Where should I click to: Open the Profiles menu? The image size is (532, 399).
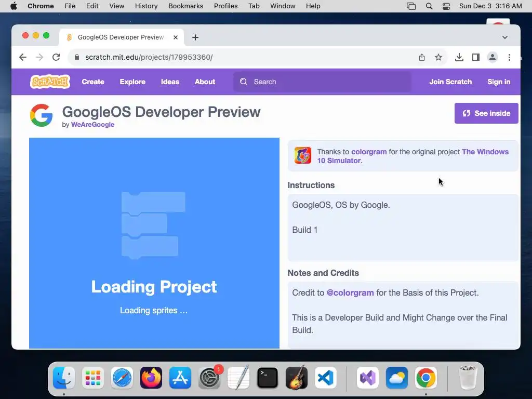coord(225,6)
